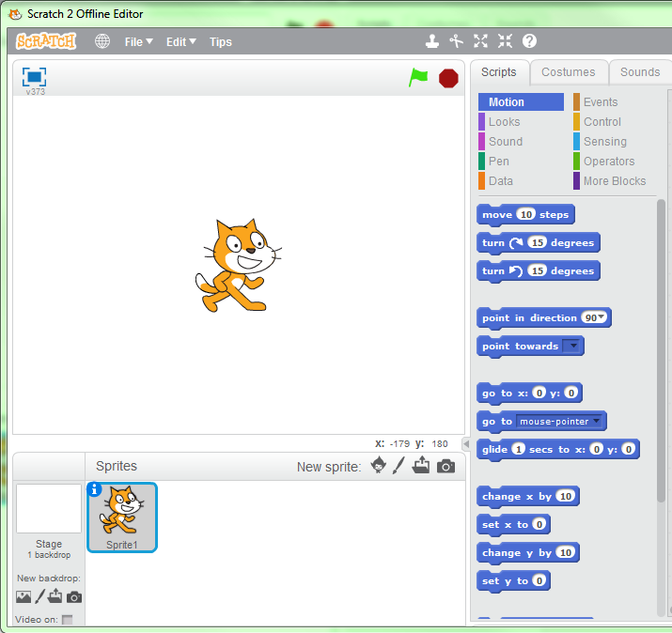Paint a new sprite
The width and height of the screenshot is (672, 633).
[x=399, y=466]
